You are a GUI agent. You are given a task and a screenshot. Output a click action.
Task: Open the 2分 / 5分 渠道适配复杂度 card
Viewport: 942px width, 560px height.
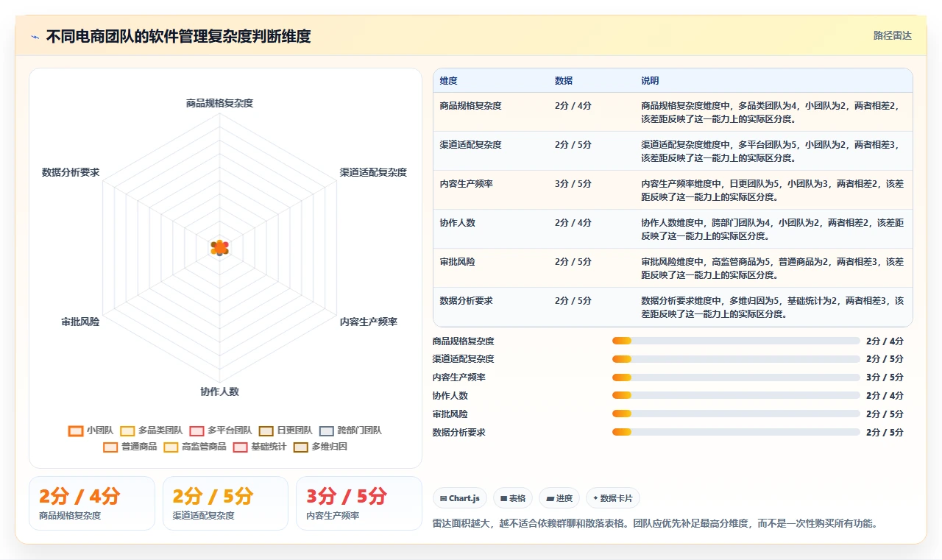click(x=225, y=503)
